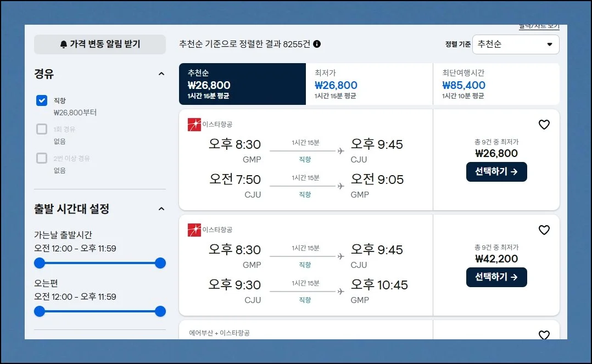Save first Eastar flight with heart icon
Image resolution: width=592 pixels, height=364 pixels.
click(544, 125)
